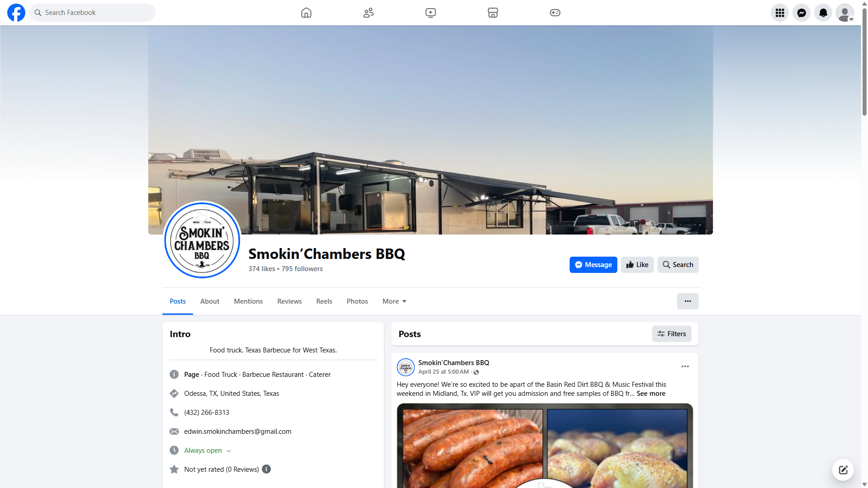Open the Video (Watch) icon
868x488 pixels.
coord(430,13)
